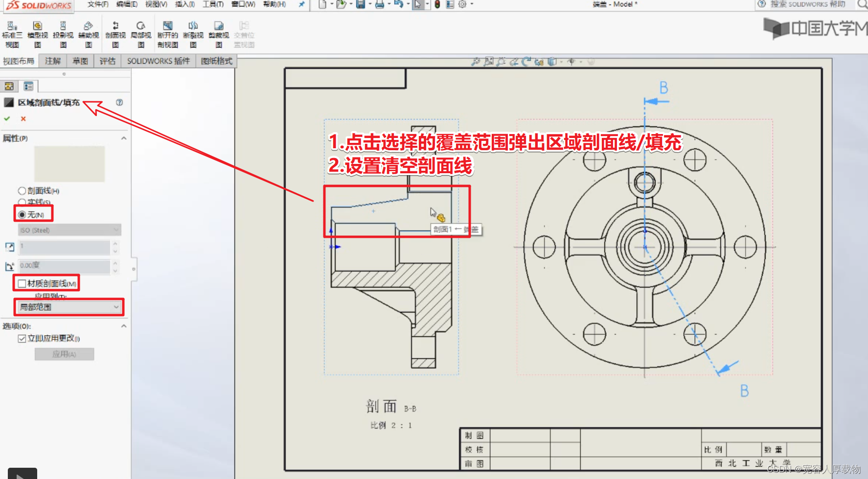Pin the menu bar with pushpin

[301, 4]
